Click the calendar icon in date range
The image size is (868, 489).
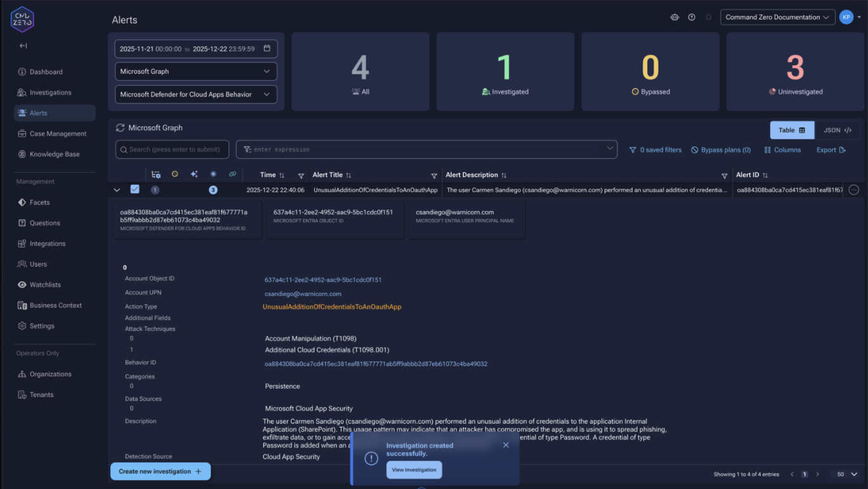click(x=266, y=49)
